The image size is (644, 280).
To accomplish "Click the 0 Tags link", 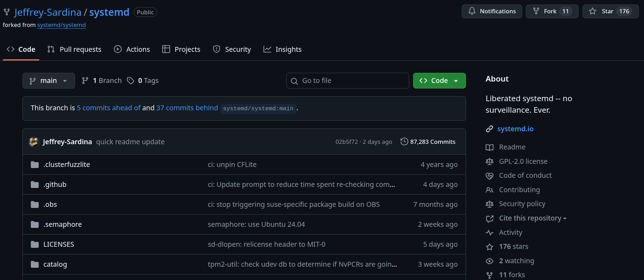I will point(143,81).
